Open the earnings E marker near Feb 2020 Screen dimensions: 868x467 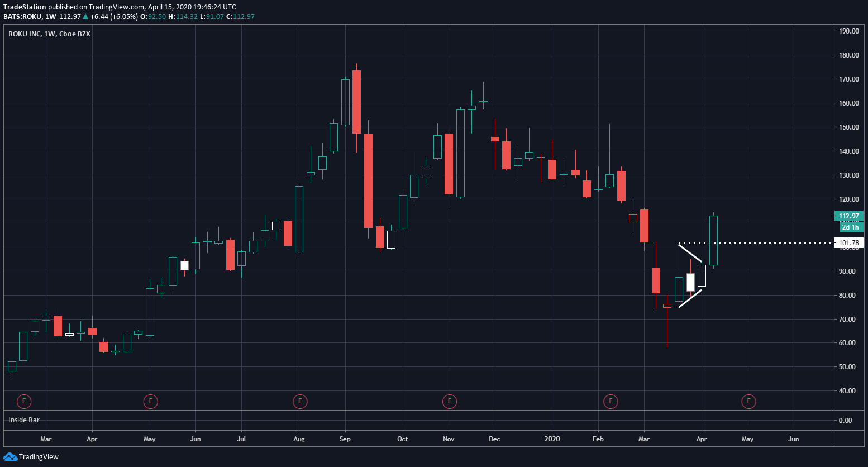[x=611, y=401]
